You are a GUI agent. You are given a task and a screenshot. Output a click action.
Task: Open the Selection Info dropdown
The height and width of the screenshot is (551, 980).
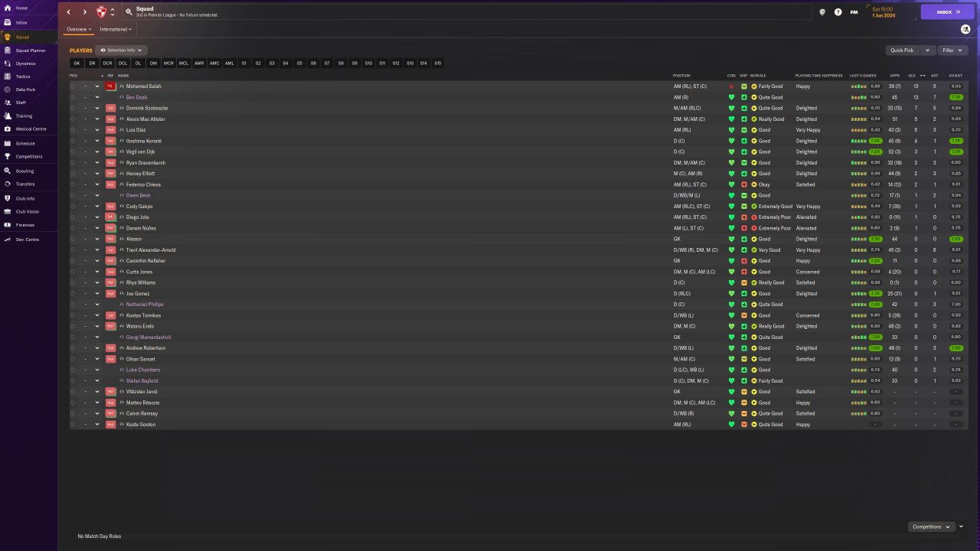[122, 51]
